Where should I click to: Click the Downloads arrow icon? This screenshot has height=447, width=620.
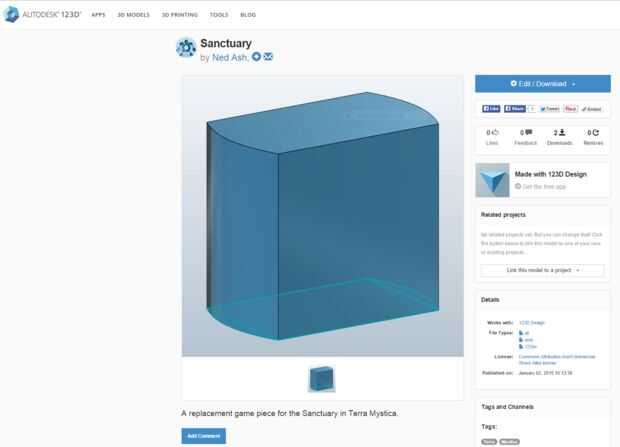tap(562, 133)
